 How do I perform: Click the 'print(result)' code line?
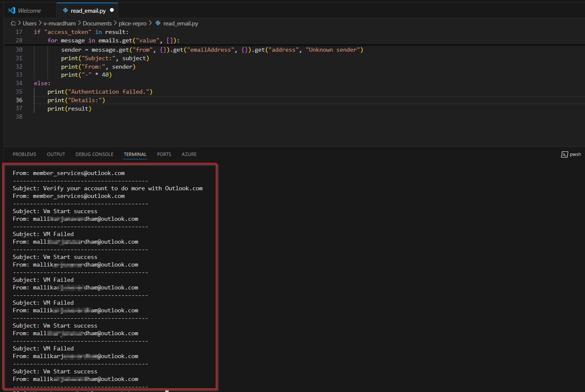(69, 108)
